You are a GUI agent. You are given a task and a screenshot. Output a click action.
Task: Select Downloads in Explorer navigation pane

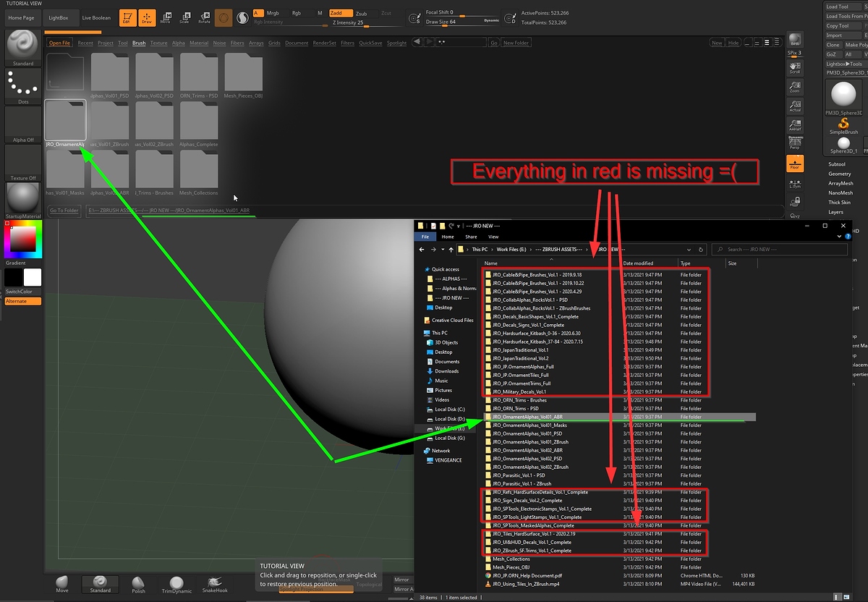446,371
